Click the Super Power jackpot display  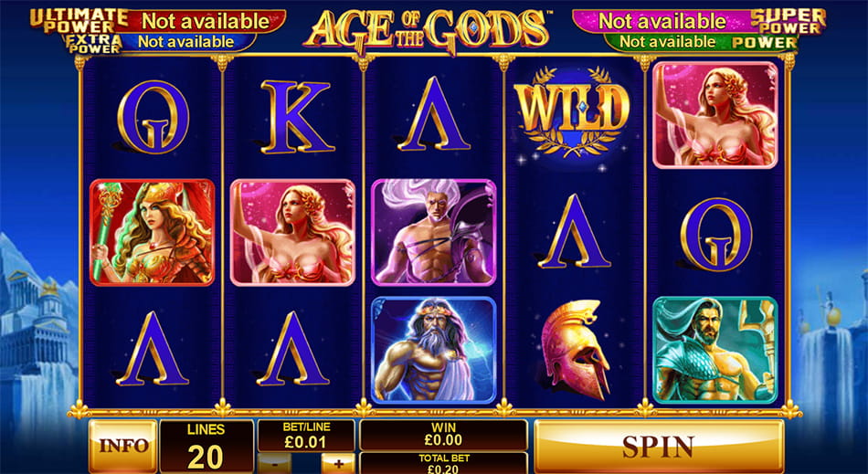coord(699,21)
